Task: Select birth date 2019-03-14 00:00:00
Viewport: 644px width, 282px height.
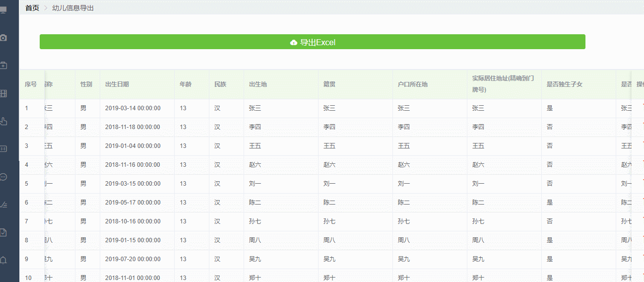Action: pos(132,108)
